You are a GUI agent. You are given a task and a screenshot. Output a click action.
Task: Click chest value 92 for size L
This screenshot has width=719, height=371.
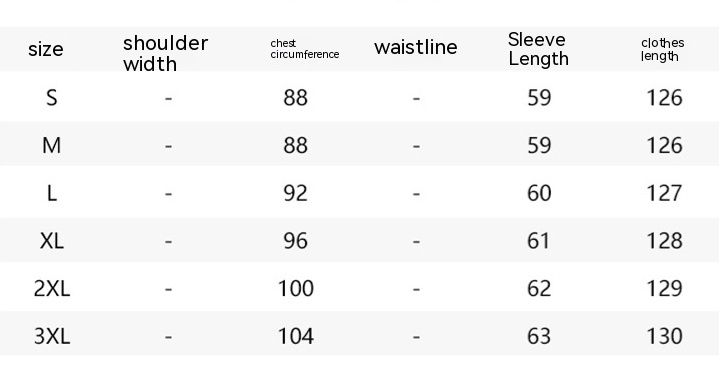(x=296, y=193)
